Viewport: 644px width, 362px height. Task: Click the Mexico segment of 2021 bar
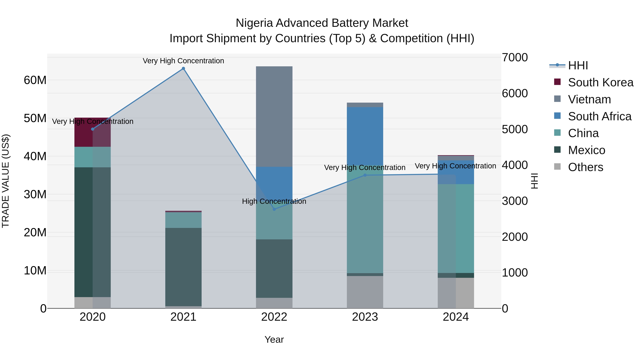[x=183, y=267]
